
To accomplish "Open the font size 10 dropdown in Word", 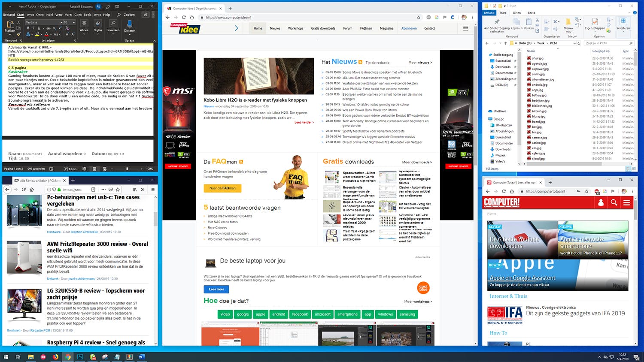I will coord(73,22).
